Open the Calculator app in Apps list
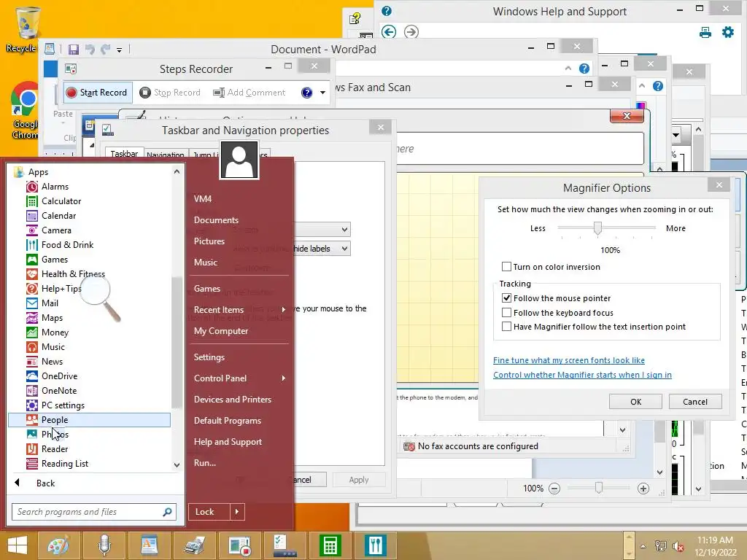Viewport: 747px width, 560px height. pos(61,201)
